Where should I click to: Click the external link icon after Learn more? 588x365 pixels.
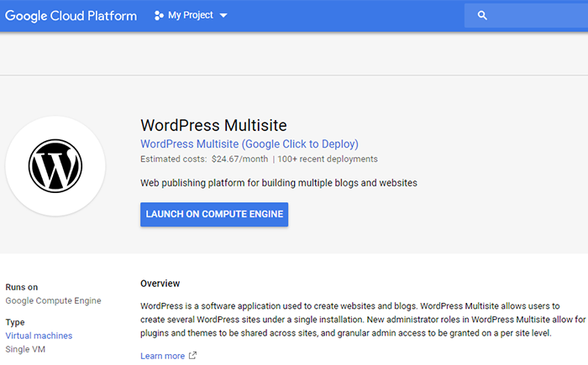(192, 355)
